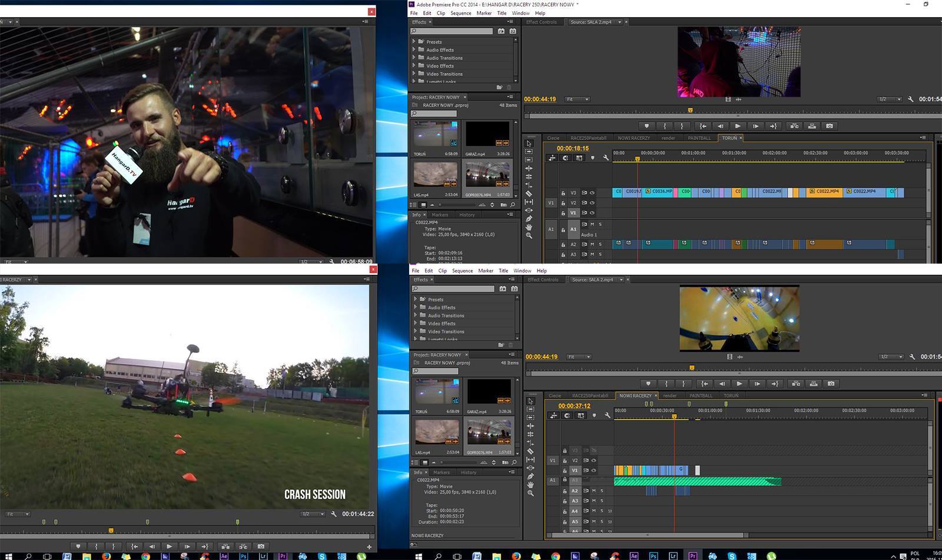Open the button editor plus in drone monitor
This screenshot has height=560, width=942.
pos(369,547)
